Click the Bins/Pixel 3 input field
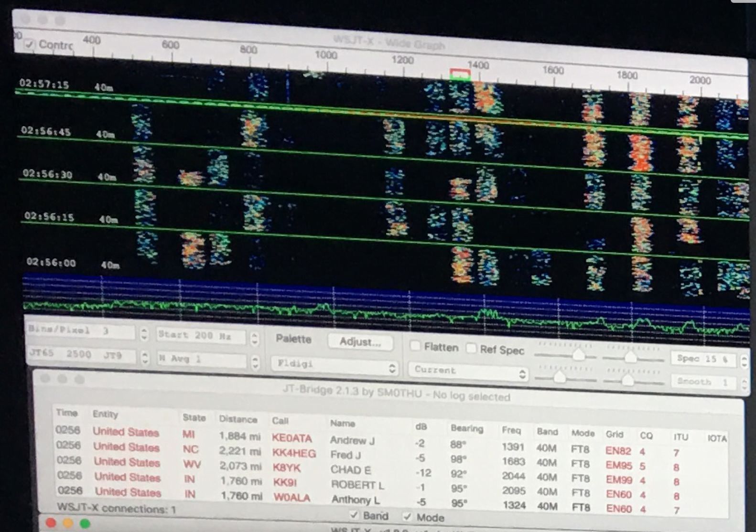Viewport: 756px width, 532px height. (81, 330)
